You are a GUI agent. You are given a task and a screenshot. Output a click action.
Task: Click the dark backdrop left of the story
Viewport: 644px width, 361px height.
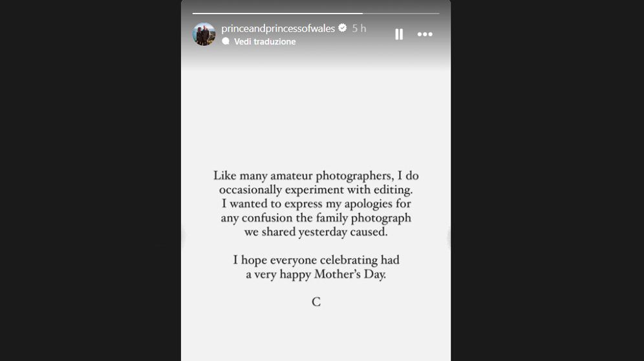click(x=91, y=181)
